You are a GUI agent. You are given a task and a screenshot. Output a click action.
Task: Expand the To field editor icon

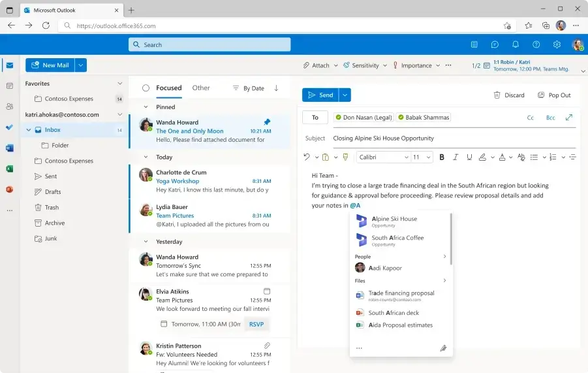click(x=569, y=118)
